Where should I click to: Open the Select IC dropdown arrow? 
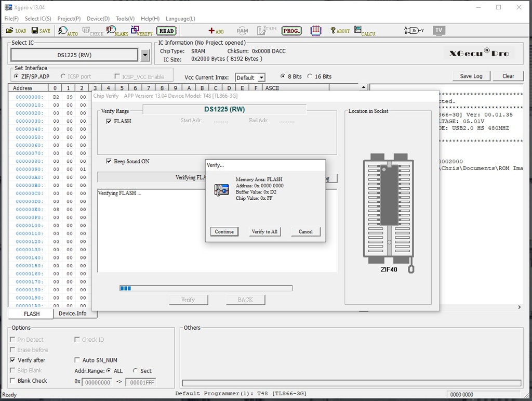pos(145,55)
